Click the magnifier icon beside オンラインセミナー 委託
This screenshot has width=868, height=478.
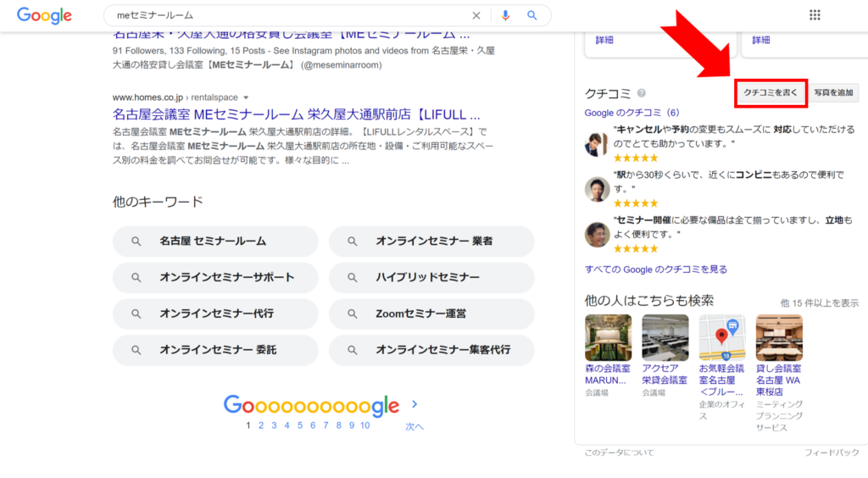[136, 350]
